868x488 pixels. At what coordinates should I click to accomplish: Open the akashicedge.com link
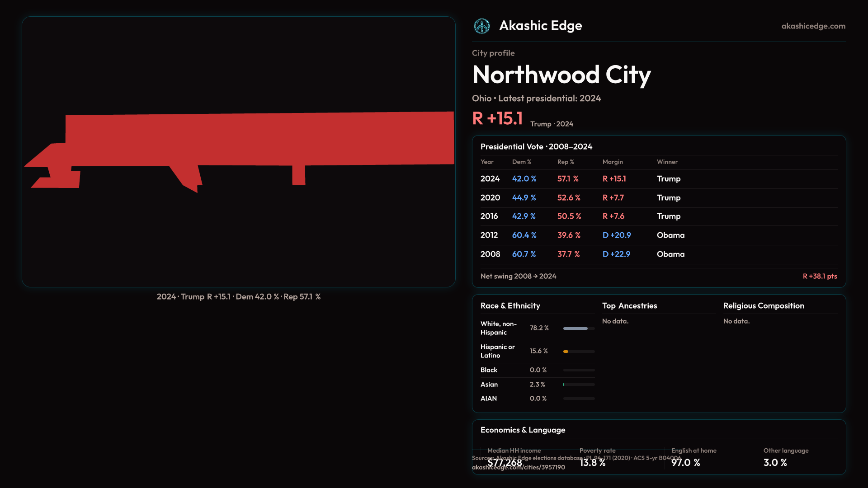pyautogui.click(x=813, y=26)
